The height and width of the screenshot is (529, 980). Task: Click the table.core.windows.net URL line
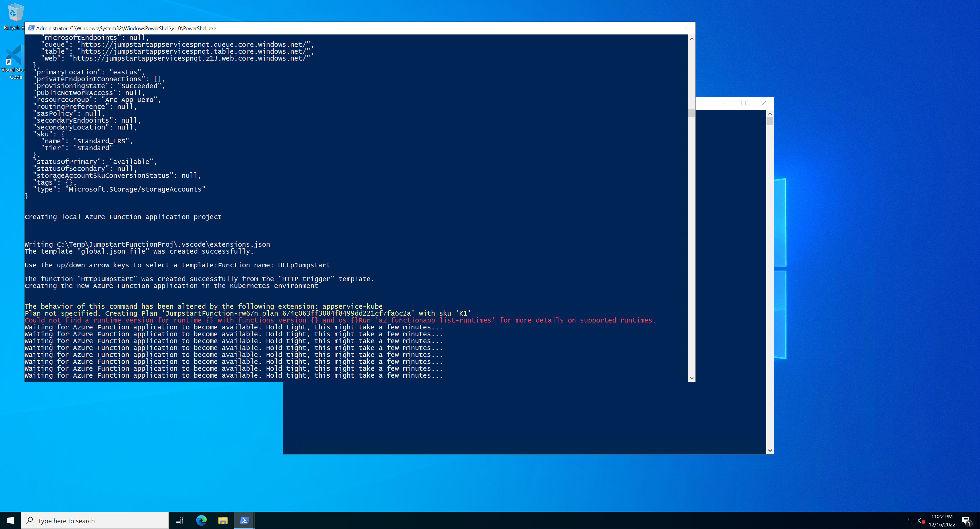[x=177, y=51]
